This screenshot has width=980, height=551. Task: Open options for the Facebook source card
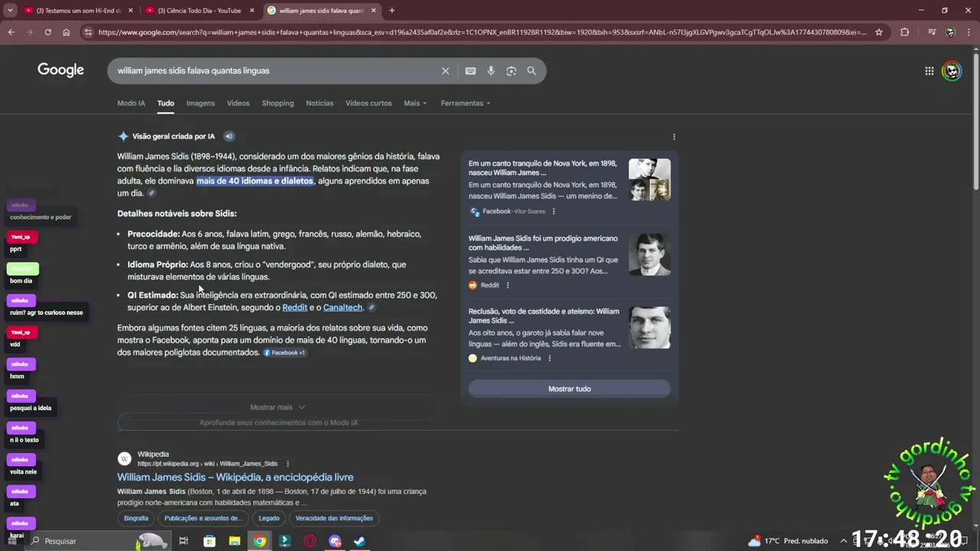click(x=554, y=211)
